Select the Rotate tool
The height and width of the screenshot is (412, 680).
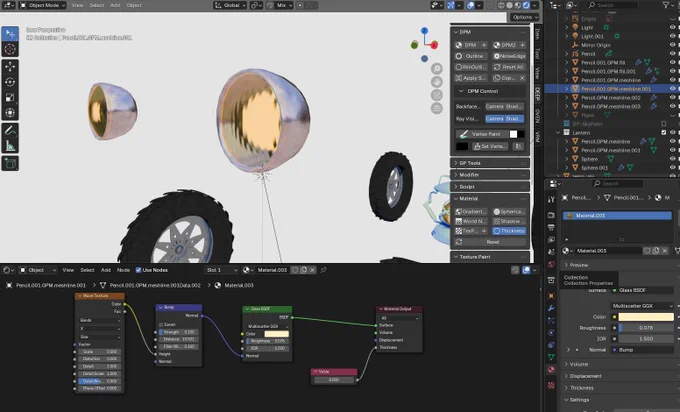coord(10,82)
